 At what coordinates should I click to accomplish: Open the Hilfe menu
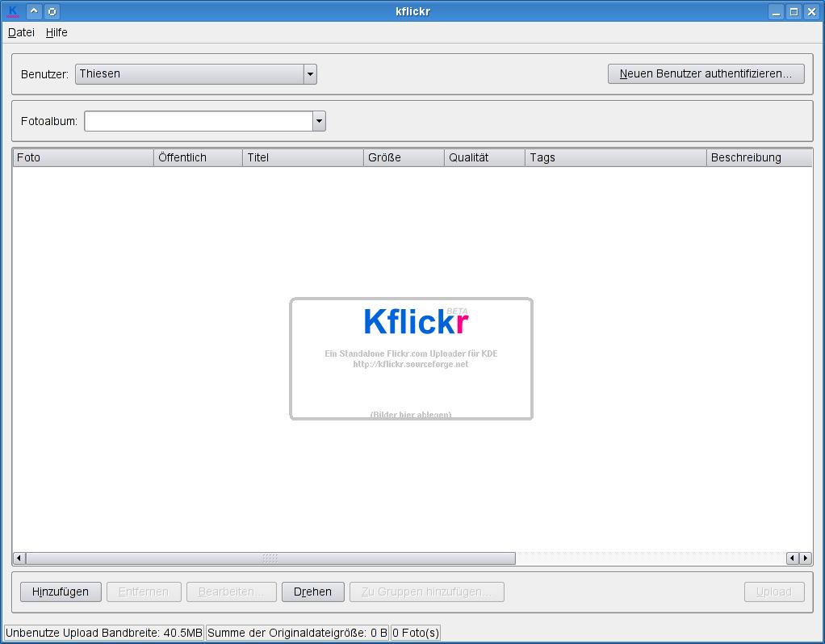57,32
